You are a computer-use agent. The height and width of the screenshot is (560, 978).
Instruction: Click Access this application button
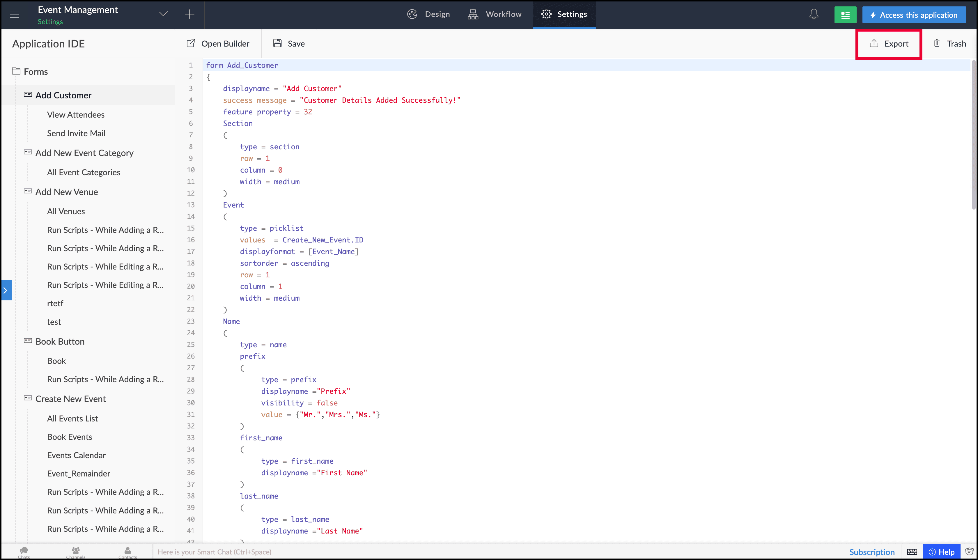[914, 15]
